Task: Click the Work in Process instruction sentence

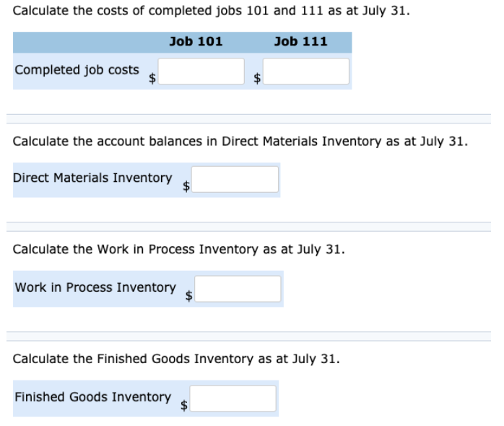Action: click(179, 250)
